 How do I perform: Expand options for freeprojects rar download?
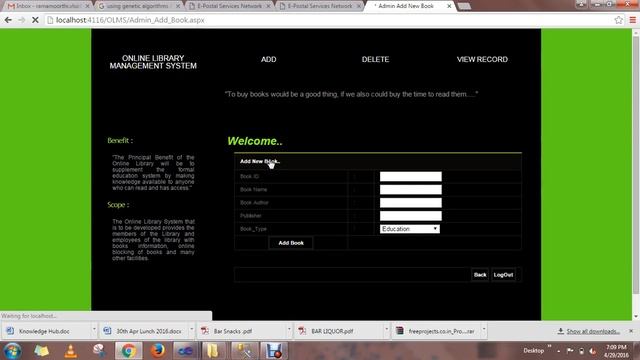(x=484, y=329)
